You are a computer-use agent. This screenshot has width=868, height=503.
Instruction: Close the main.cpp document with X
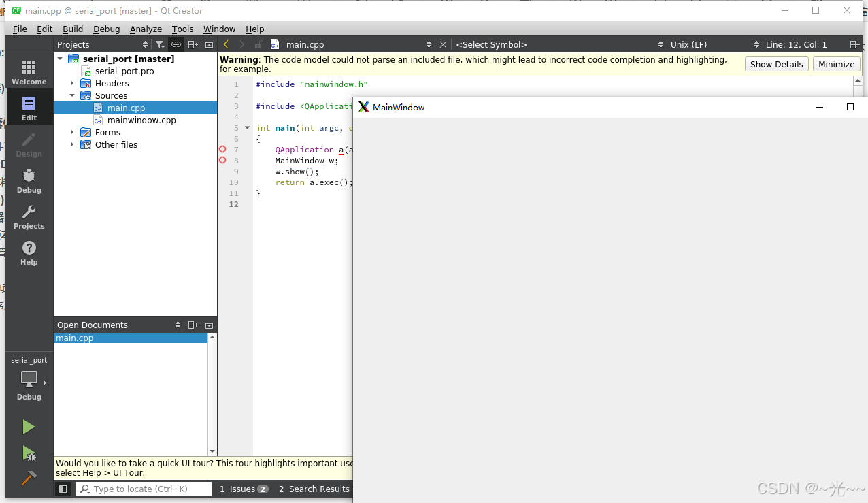pyautogui.click(x=443, y=44)
